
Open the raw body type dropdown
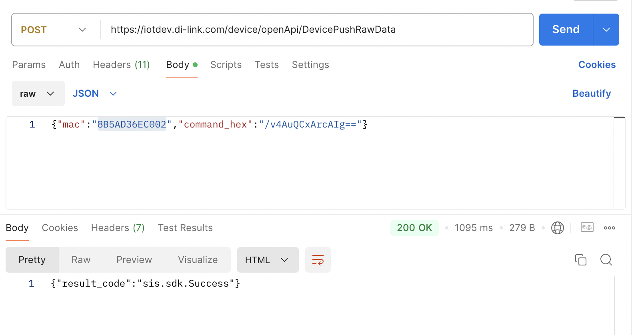38,94
